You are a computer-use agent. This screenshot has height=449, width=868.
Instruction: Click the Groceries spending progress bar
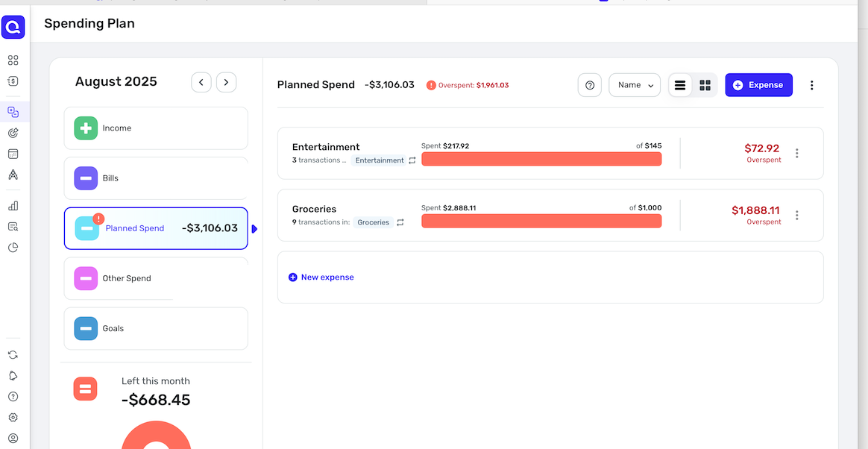pyautogui.click(x=541, y=221)
